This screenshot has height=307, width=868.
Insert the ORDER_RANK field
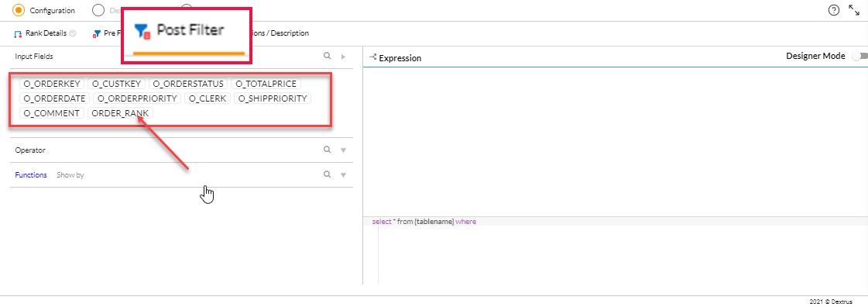120,113
